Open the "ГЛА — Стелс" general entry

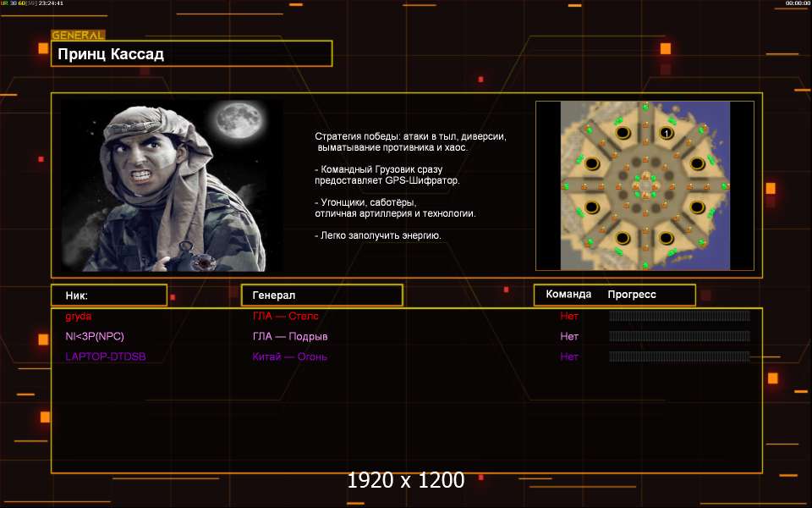point(285,317)
